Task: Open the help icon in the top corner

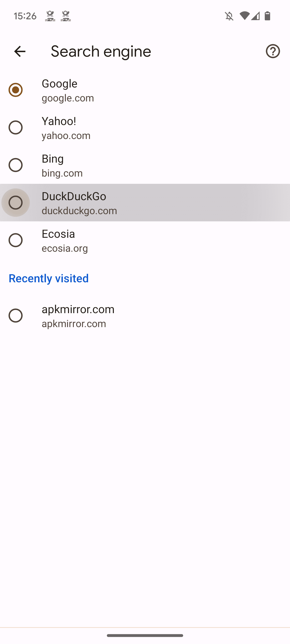Action: tap(273, 51)
